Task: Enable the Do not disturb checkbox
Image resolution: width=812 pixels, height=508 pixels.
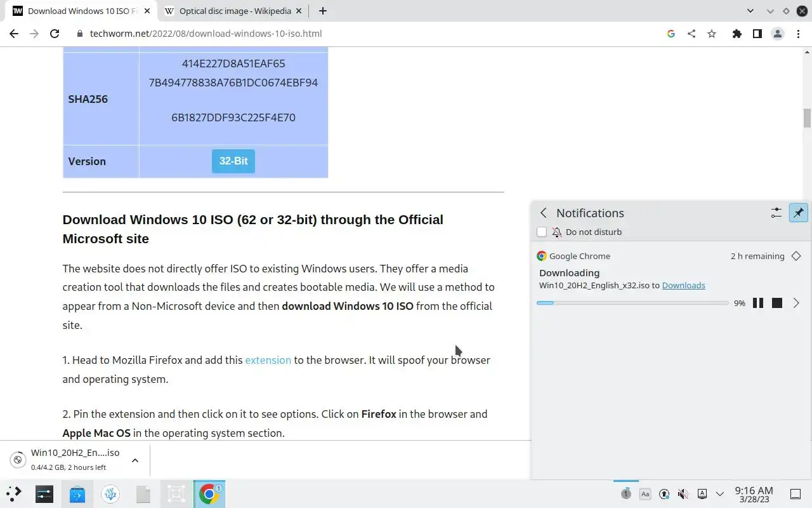Action: tap(542, 232)
